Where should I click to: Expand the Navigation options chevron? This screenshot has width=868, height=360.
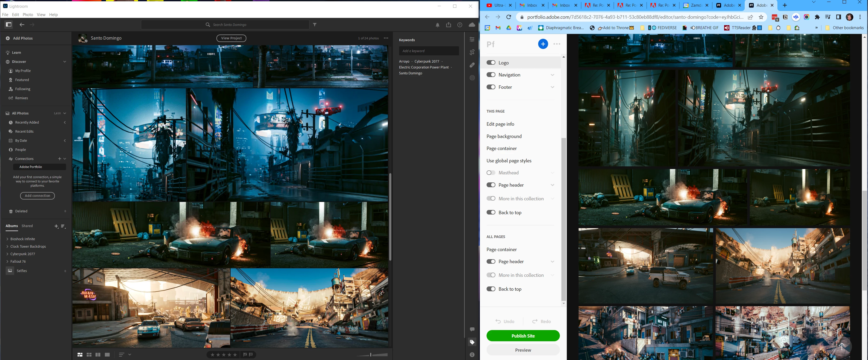[x=552, y=75]
